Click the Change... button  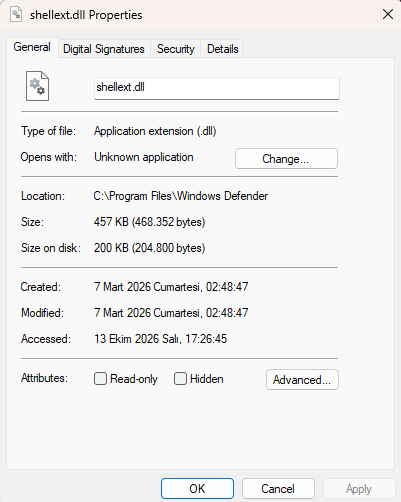point(286,159)
